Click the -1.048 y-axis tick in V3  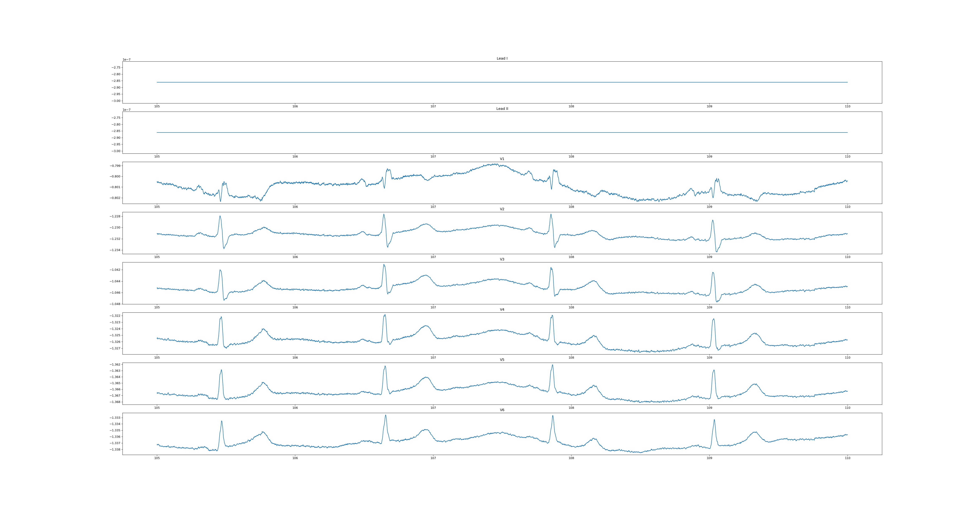coord(115,304)
